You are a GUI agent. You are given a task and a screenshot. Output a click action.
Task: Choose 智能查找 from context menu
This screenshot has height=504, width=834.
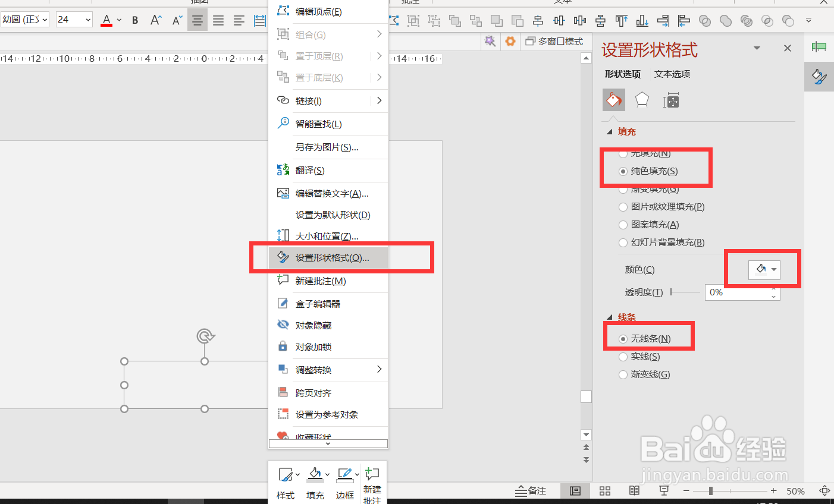pyautogui.click(x=328, y=124)
